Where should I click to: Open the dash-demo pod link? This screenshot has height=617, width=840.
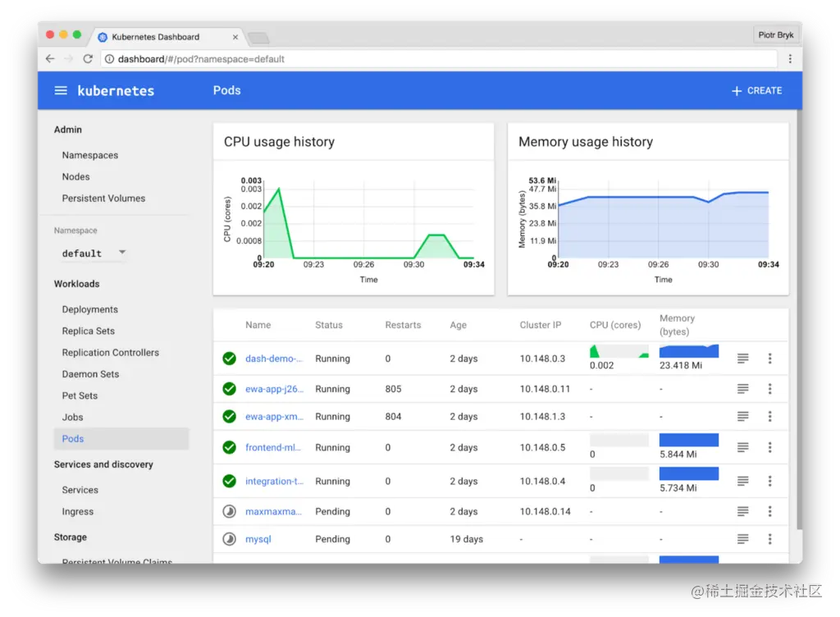[274, 359]
